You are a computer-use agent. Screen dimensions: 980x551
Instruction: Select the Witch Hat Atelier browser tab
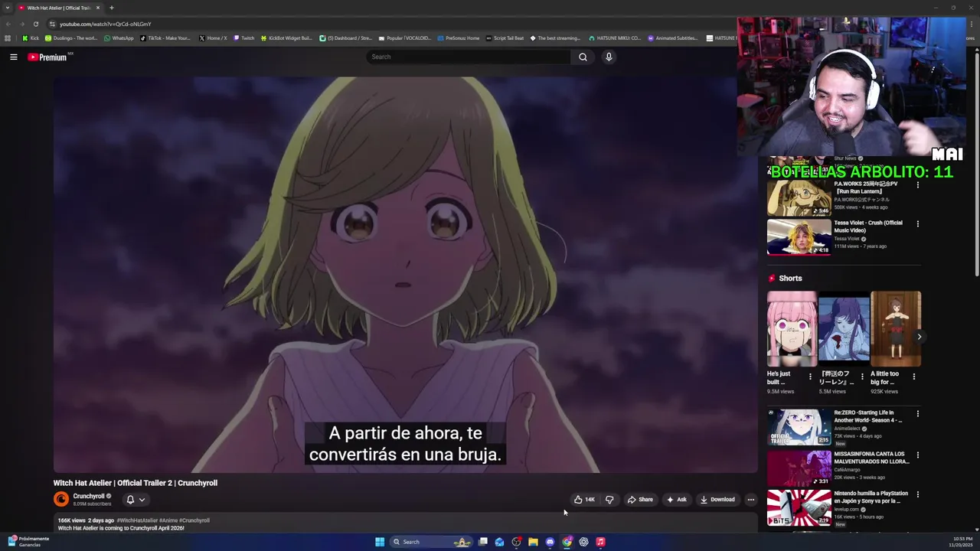pyautogui.click(x=60, y=8)
